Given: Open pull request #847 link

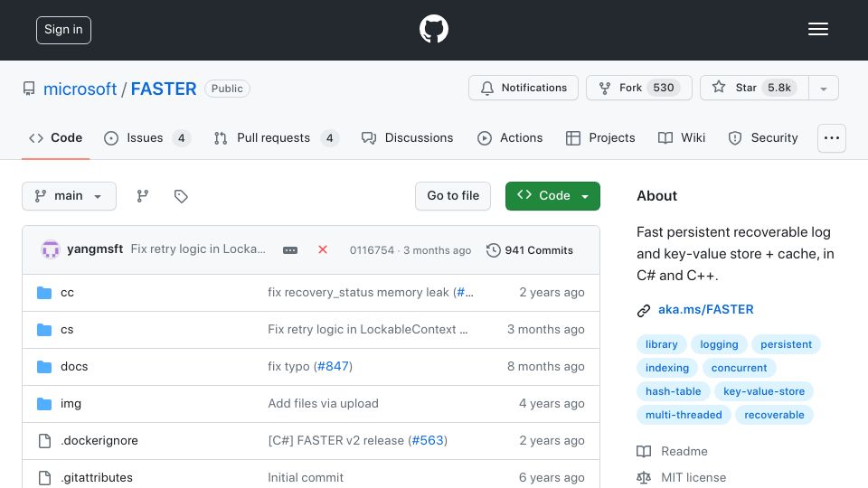Looking at the screenshot, I should [x=334, y=366].
